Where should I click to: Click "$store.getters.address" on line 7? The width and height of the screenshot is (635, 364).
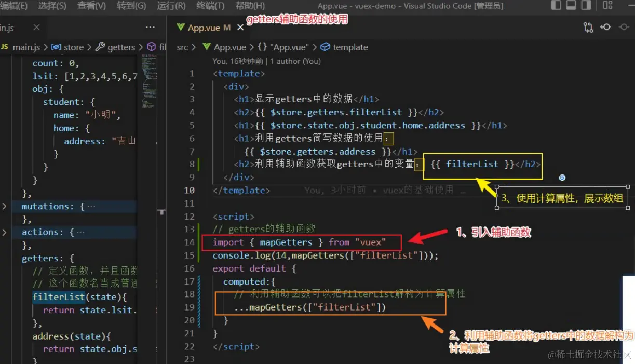318,152
